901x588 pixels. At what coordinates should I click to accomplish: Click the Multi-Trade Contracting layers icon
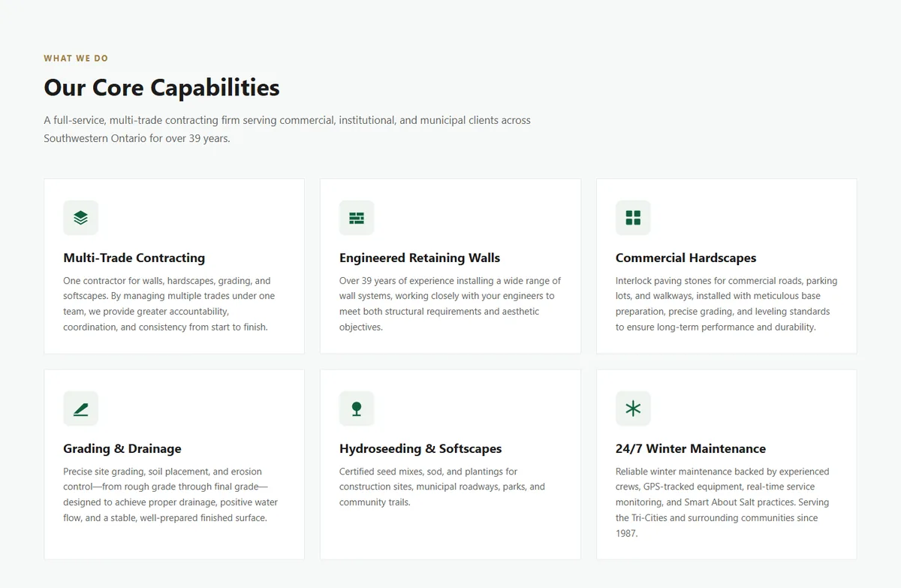pos(80,218)
